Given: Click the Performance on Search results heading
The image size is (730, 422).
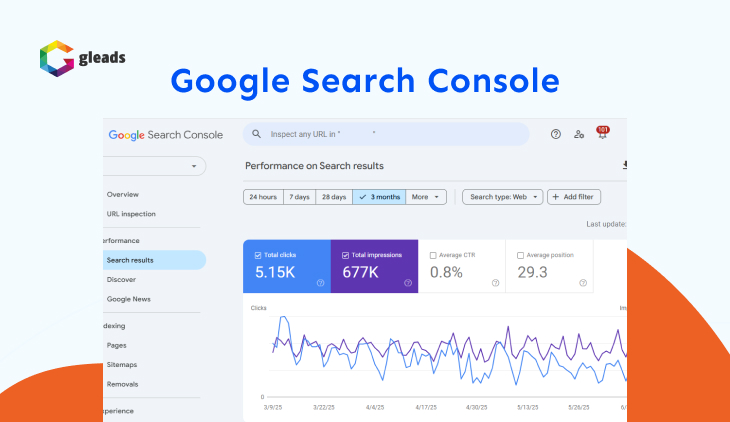Looking at the screenshot, I should 314,166.
